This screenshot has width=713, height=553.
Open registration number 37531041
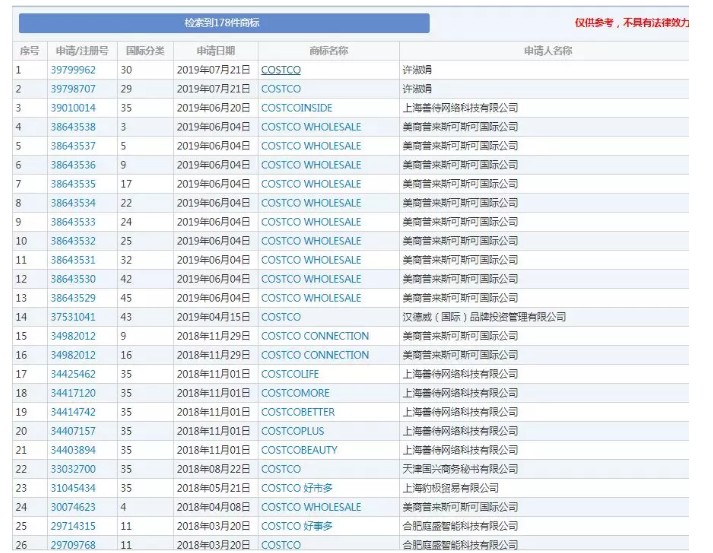click(x=73, y=317)
